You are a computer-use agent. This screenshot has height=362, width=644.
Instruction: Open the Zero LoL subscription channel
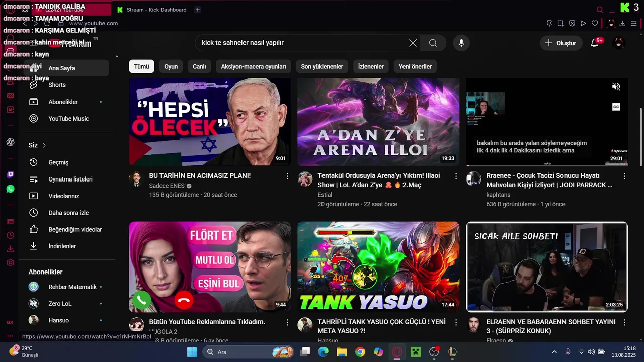point(66,304)
